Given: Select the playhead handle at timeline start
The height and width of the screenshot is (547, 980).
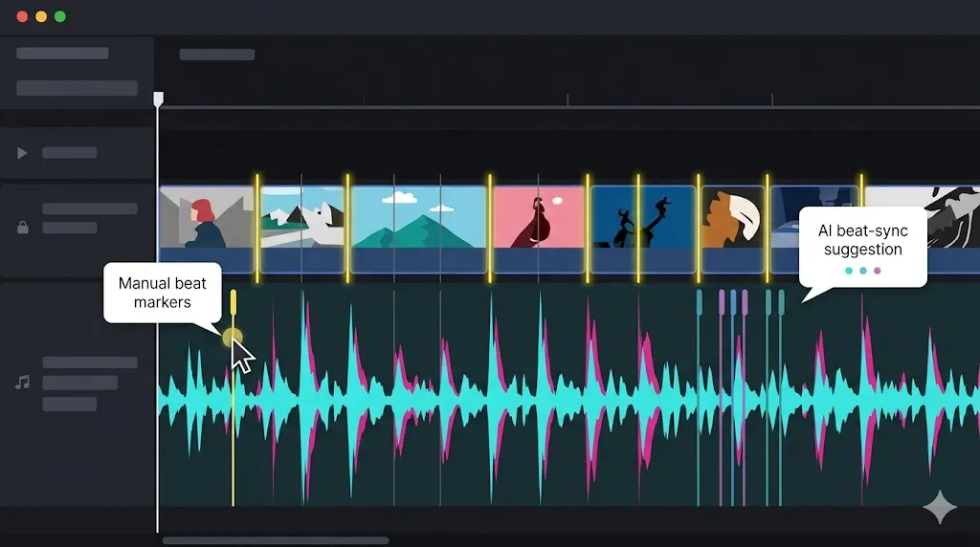Looking at the screenshot, I should tap(159, 99).
